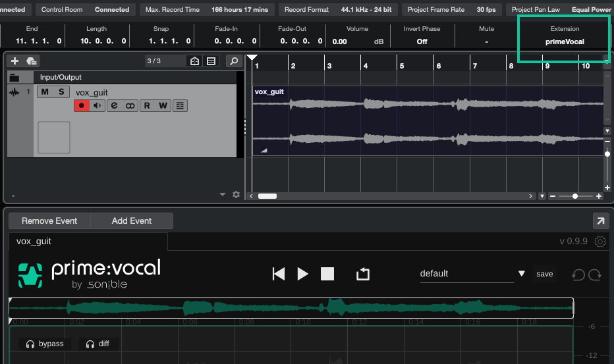614x364 pixels.
Task: Click the prime:vocal waveform overview
Action: [291, 307]
